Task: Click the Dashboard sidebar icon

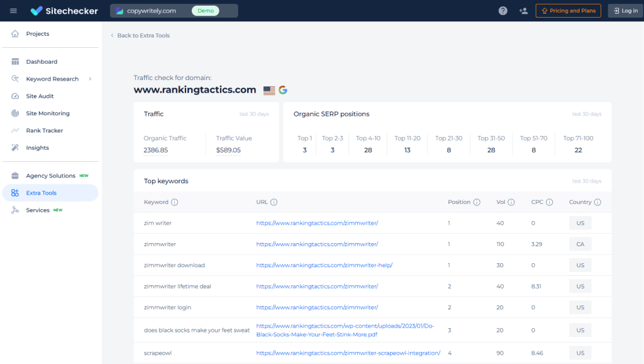Action: pyautogui.click(x=15, y=62)
